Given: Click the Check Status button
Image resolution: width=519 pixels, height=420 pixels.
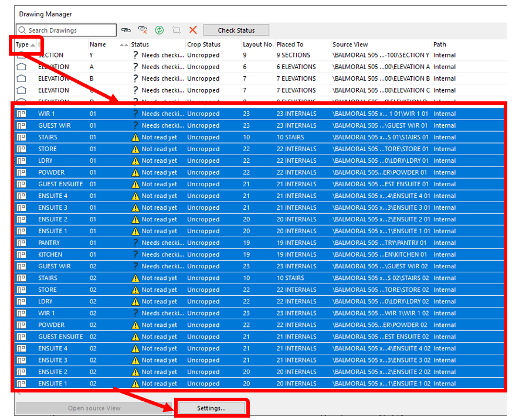Looking at the screenshot, I should pos(236,30).
